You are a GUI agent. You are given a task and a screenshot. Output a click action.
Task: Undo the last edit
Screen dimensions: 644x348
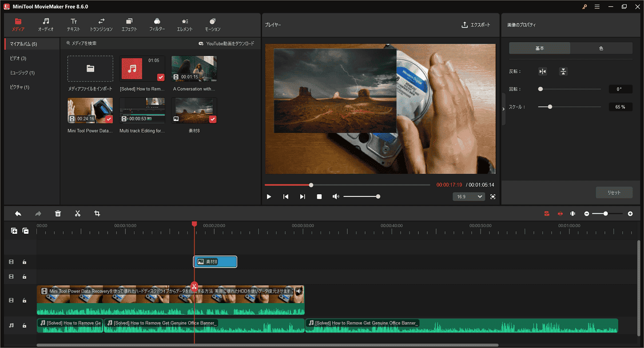coord(18,213)
